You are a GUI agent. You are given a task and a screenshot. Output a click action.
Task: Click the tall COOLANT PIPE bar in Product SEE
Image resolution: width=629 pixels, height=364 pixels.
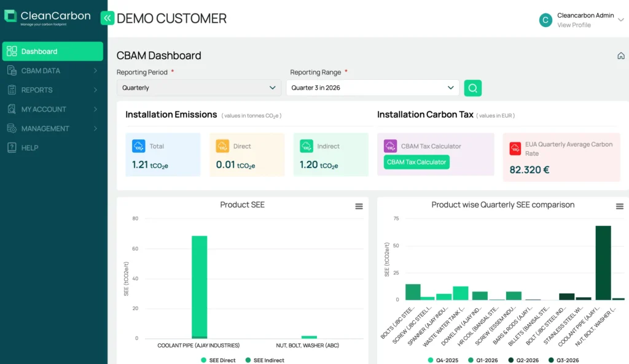pyautogui.click(x=200, y=287)
